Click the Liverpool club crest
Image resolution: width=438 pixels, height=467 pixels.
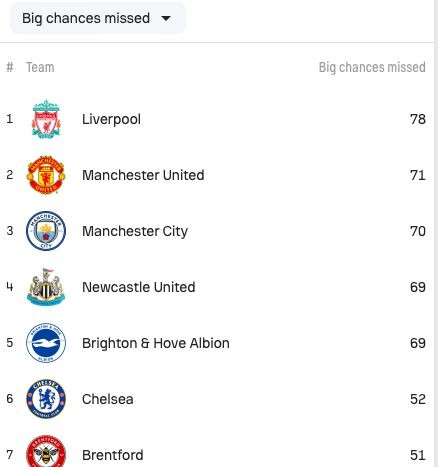(46, 119)
